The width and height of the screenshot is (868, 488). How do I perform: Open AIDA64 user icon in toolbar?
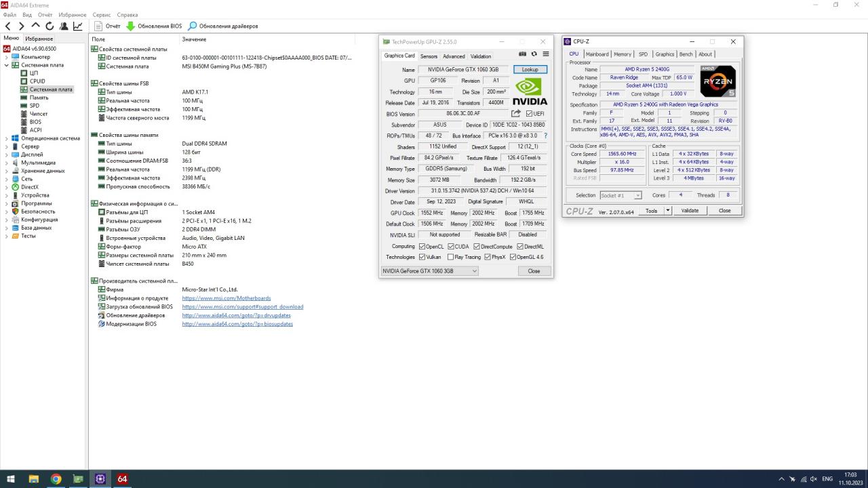point(64,26)
